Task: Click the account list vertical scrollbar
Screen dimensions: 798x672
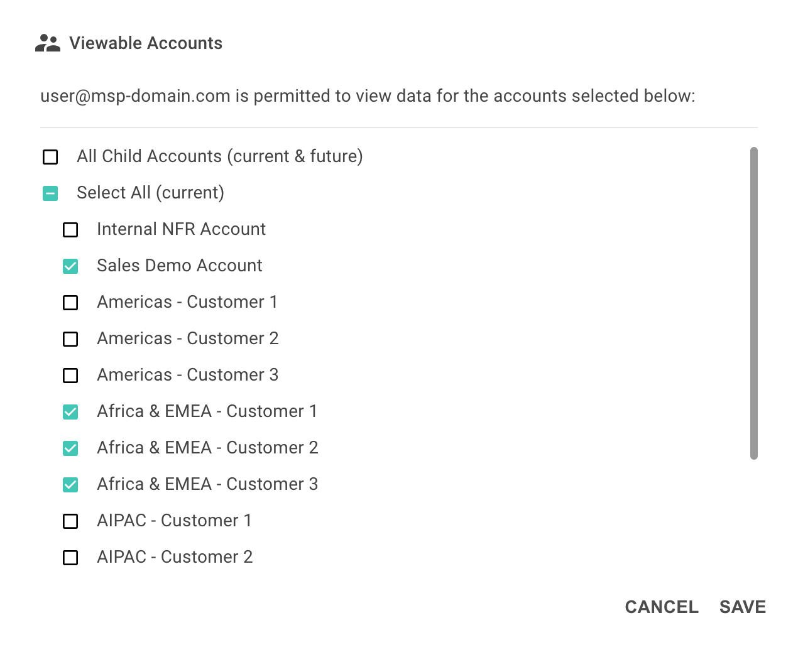Action: click(754, 303)
